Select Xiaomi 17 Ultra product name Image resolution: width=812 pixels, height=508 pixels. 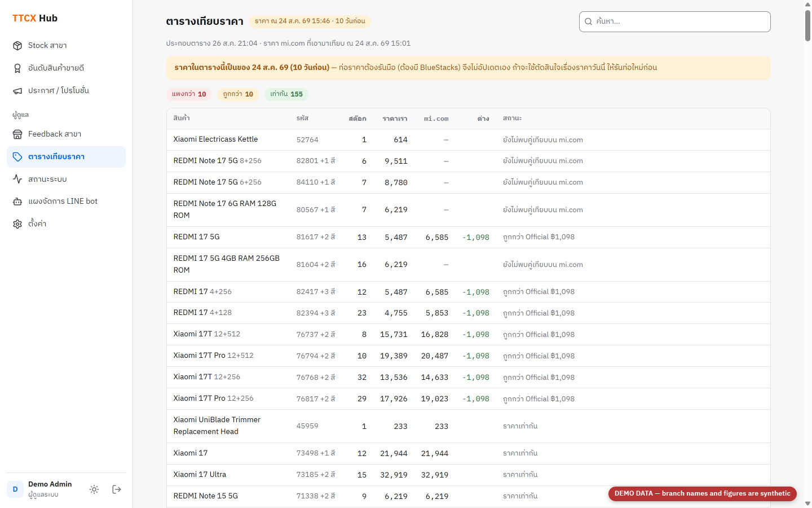[x=200, y=475]
